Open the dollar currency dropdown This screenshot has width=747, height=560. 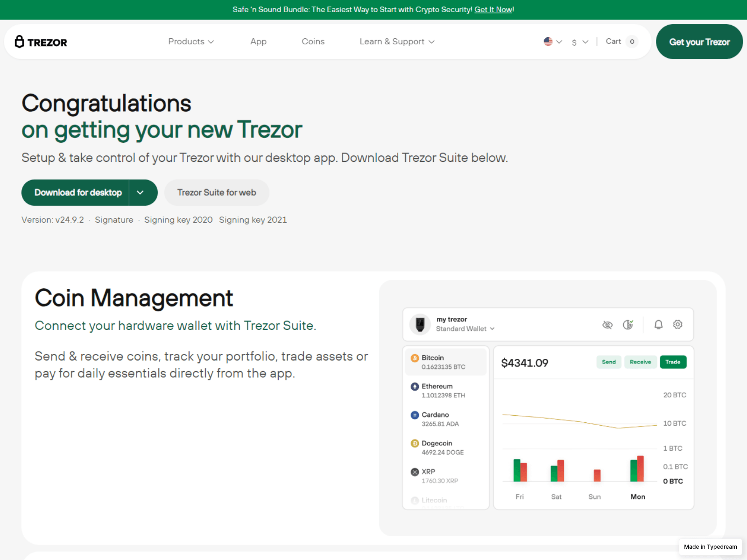click(x=580, y=42)
